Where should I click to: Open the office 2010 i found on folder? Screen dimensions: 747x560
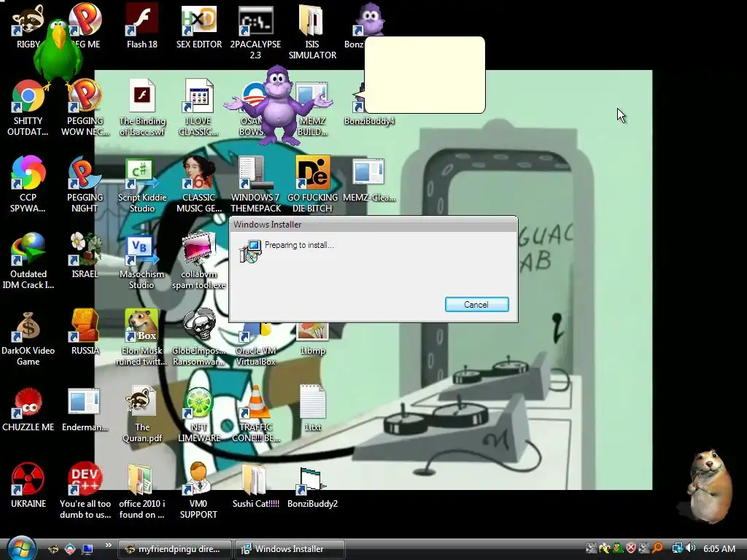click(x=142, y=490)
